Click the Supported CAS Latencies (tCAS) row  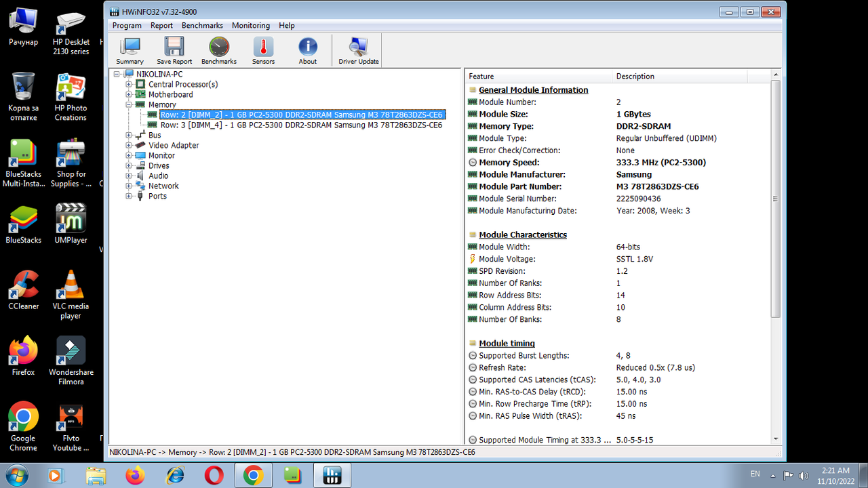pos(619,380)
